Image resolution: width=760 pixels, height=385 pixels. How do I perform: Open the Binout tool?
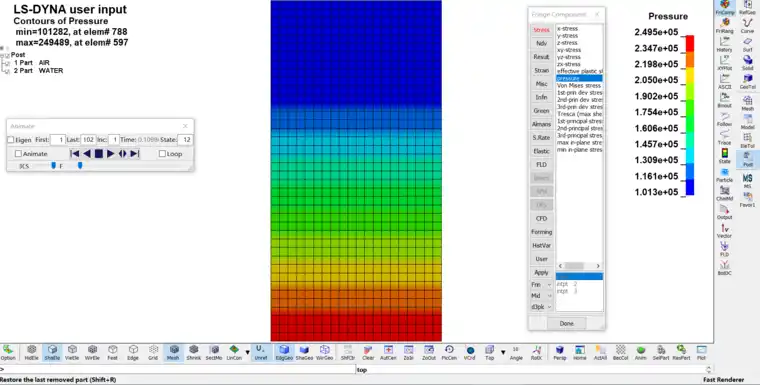coord(725,99)
